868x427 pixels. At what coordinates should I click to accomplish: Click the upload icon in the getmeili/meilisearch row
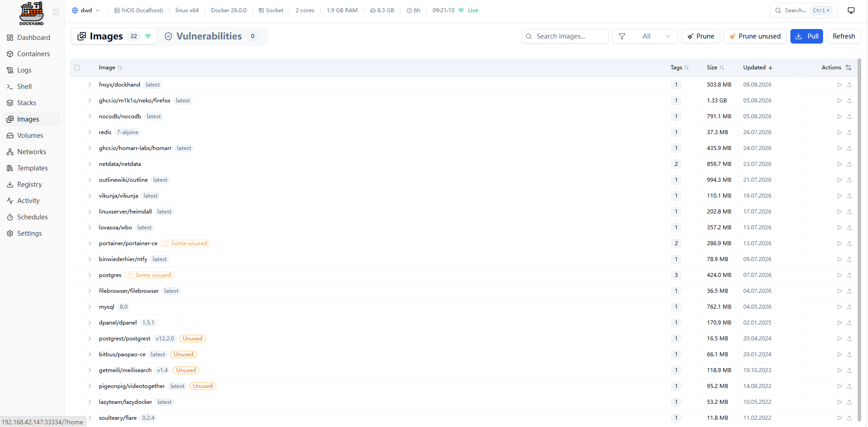849,370
